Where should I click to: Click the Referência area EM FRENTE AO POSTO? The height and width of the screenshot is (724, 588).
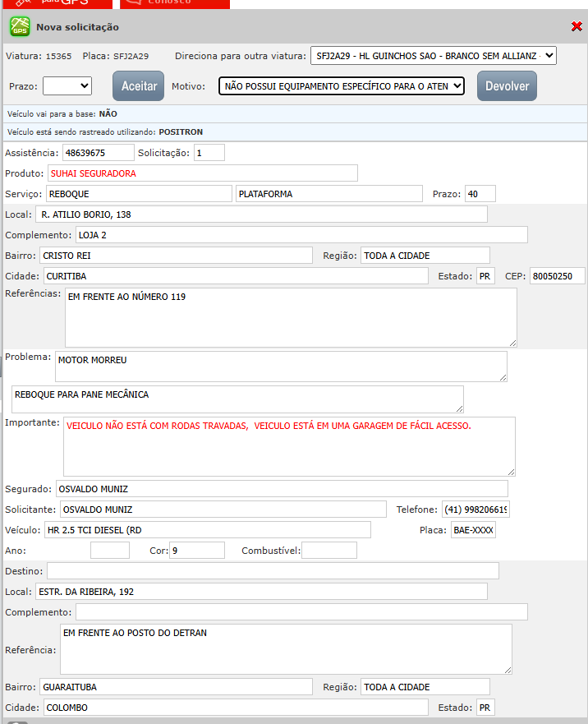286,649
